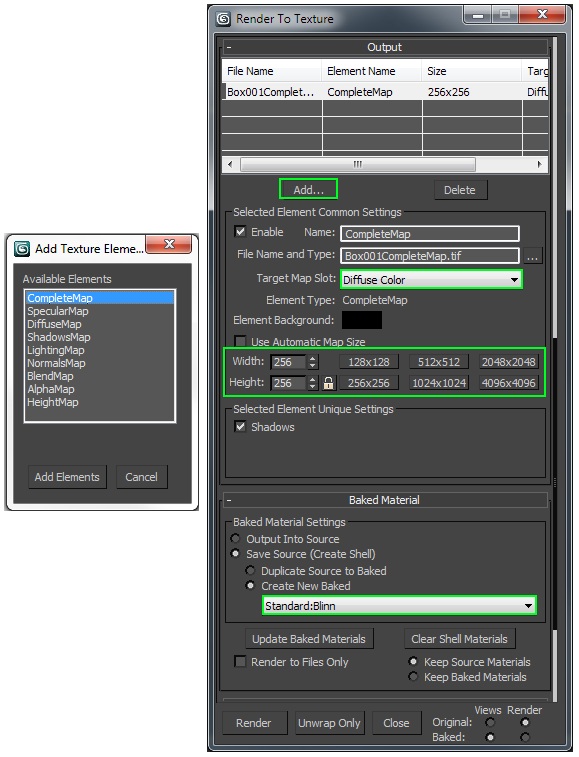The height and width of the screenshot is (757, 579).
Task: Click the Add... button
Action: (x=308, y=190)
